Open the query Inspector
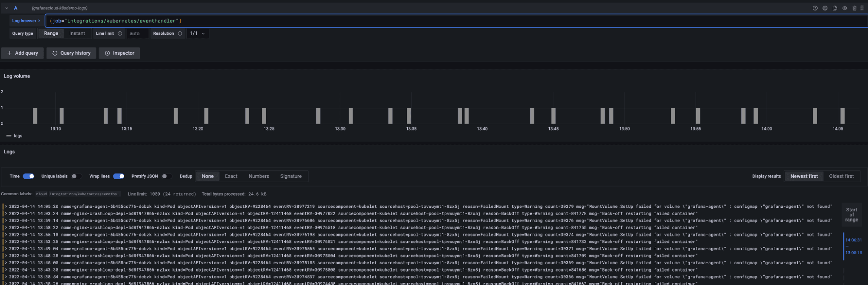 pos(119,53)
